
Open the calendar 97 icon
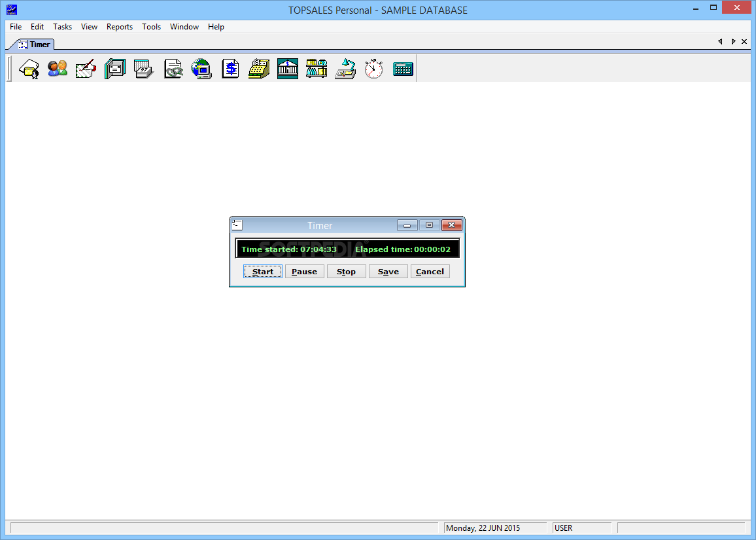point(144,69)
